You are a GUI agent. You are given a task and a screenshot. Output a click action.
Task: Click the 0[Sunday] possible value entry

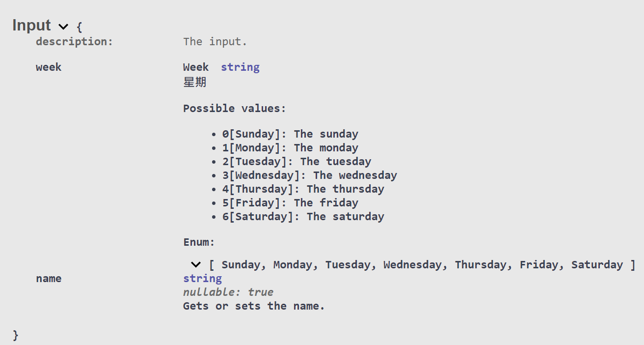(290, 133)
